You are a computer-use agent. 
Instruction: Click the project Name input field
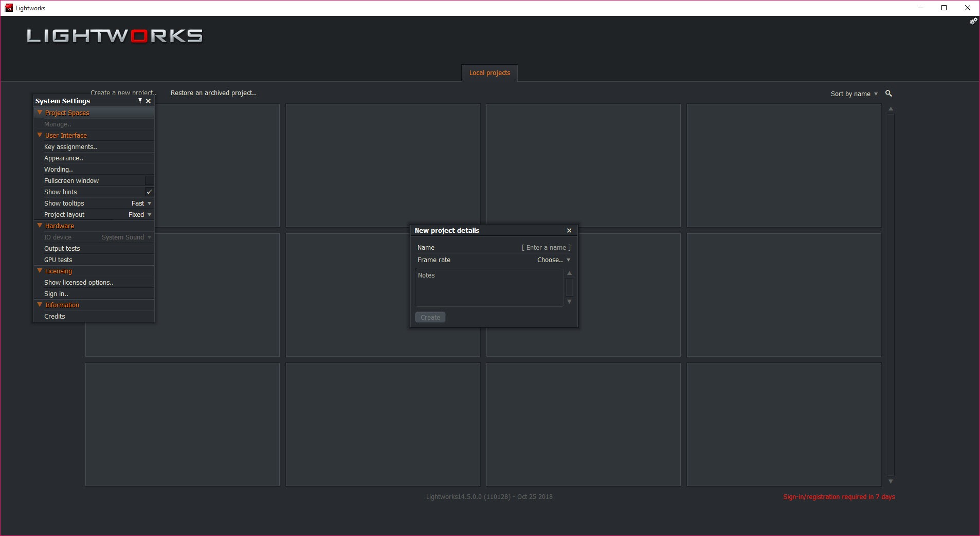pos(546,248)
